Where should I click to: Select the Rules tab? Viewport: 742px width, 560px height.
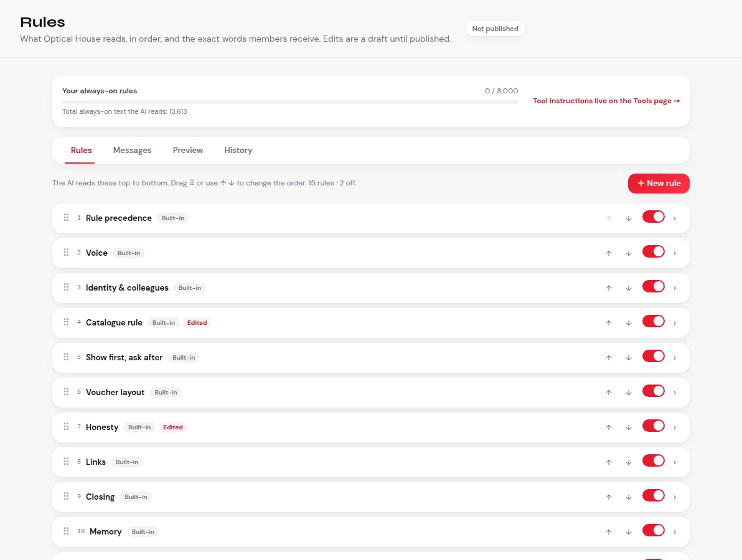point(82,150)
